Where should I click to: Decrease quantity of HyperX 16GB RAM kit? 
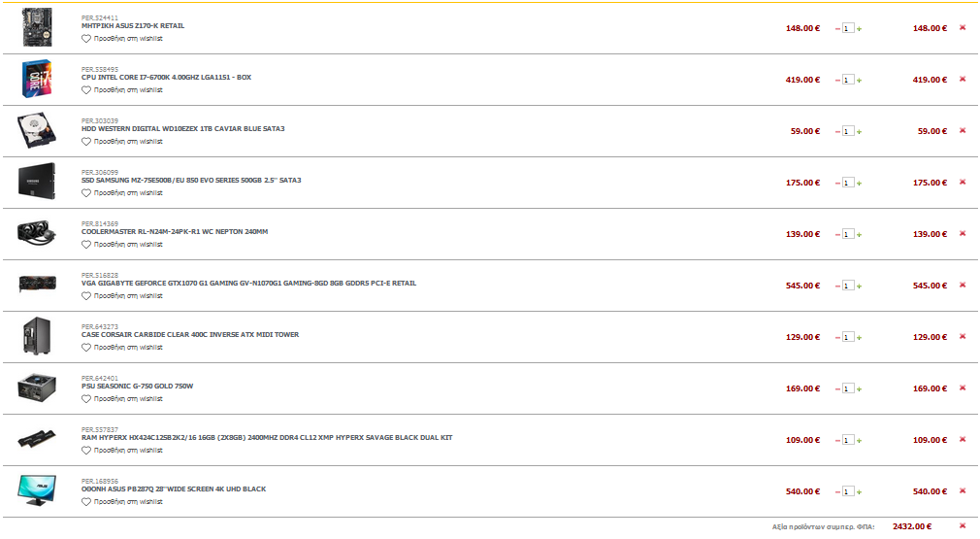[x=837, y=440]
